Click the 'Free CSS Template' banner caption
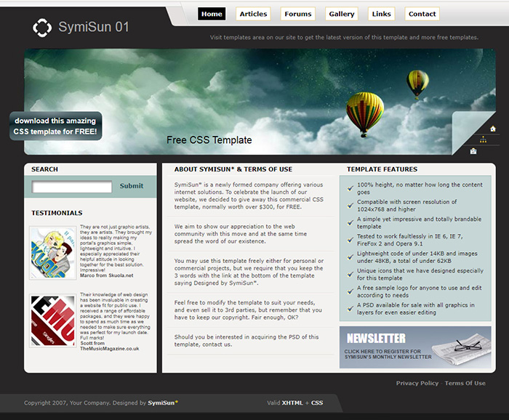Image resolution: width=509 pixels, height=420 pixels. tap(209, 140)
